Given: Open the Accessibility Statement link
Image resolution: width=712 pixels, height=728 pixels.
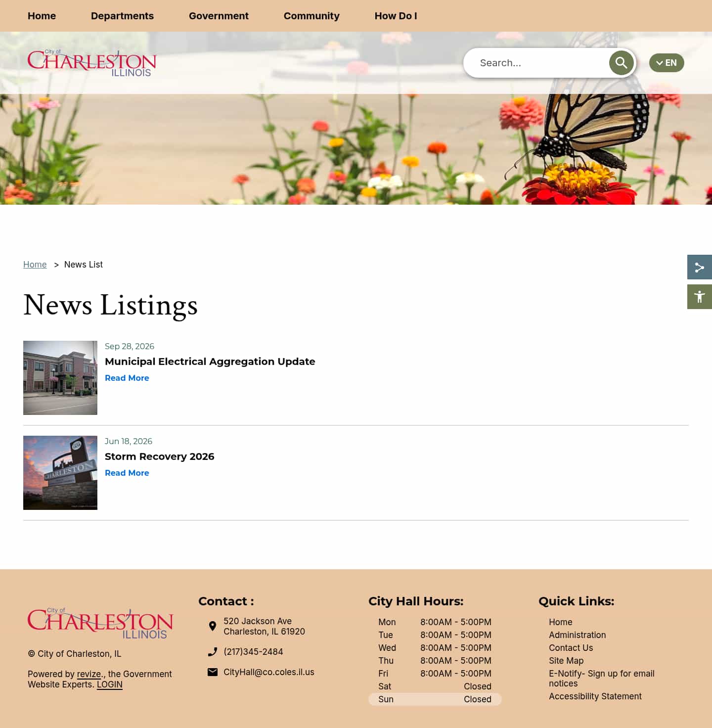Looking at the screenshot, I should pyautogui.click(x=595, y=696).
